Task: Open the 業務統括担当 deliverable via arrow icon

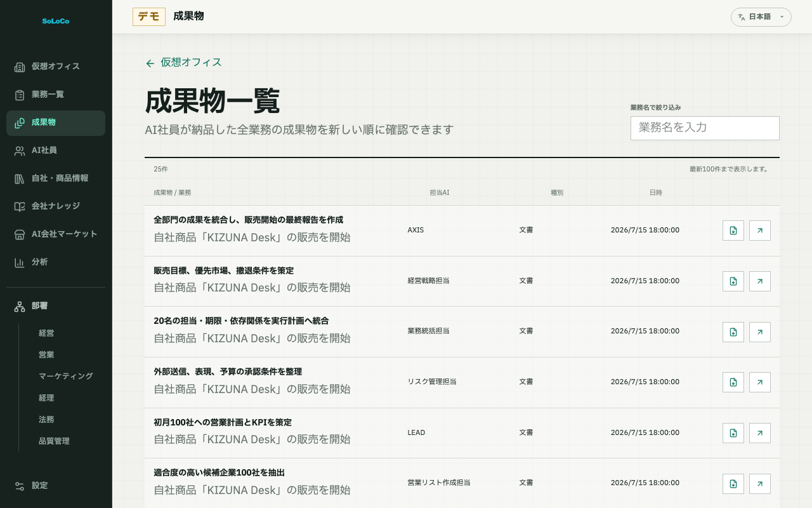Action: (x=760, y=332)
